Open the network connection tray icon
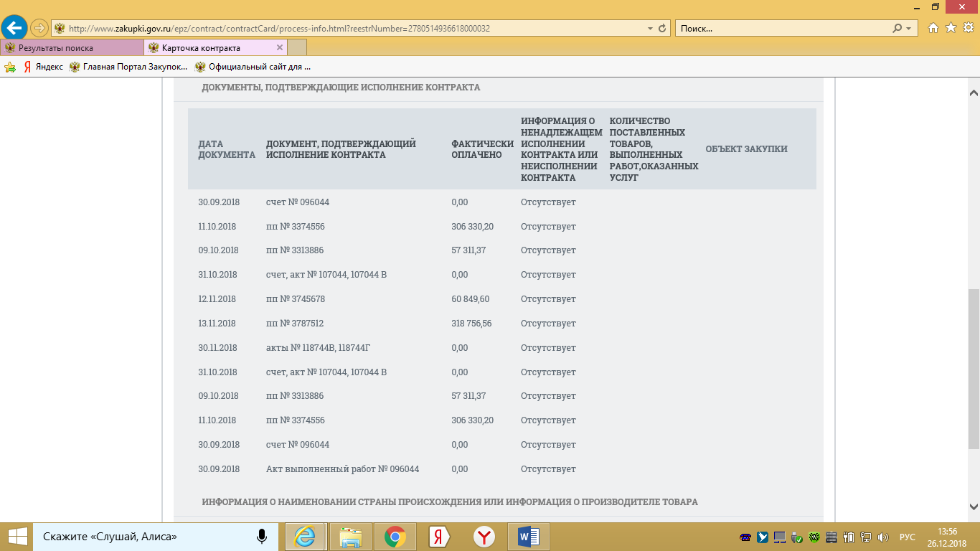980x551 pixels. pyautogui.click(x=866, y=537)
